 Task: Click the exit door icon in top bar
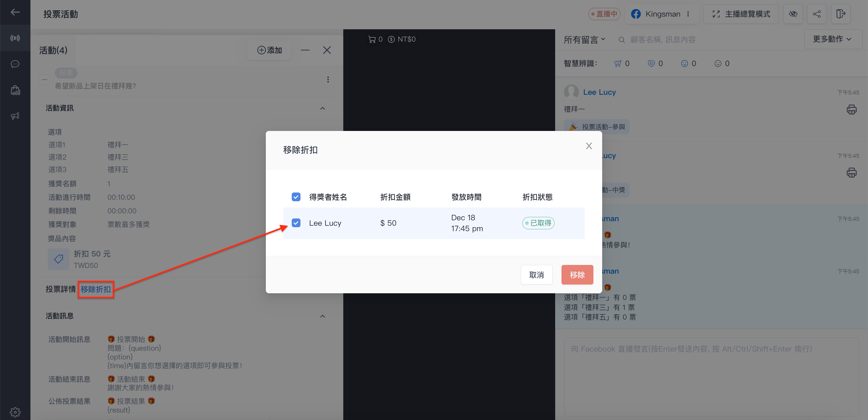(x=841, y=14)
